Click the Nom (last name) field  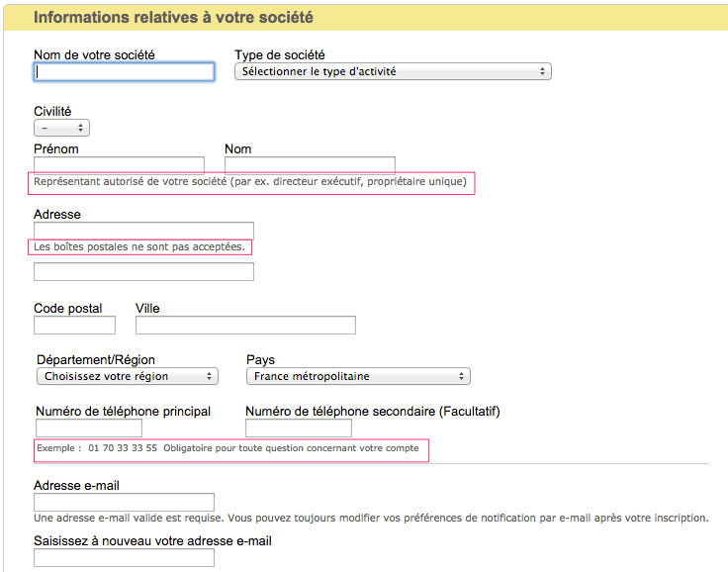coord(310,165)
